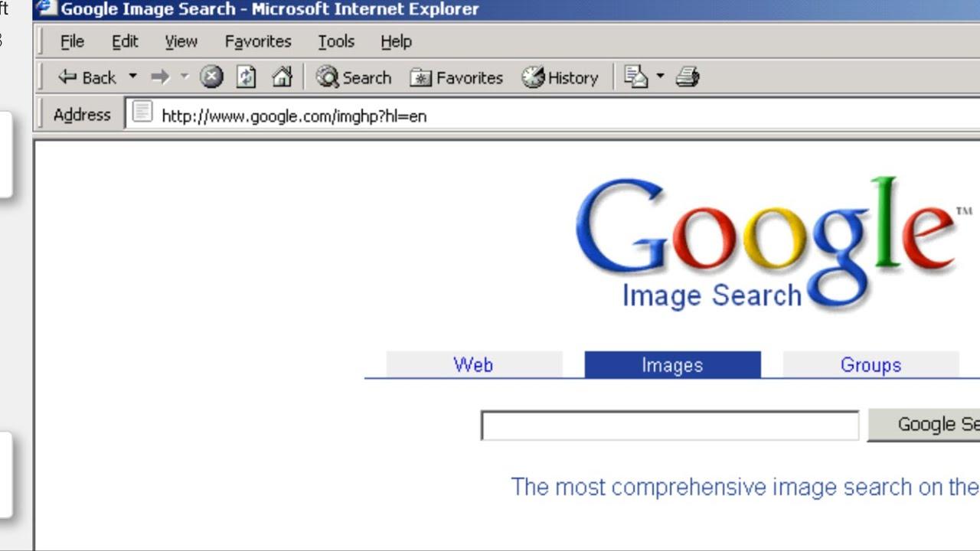This screenshot has width=980, height=551.
Task: Open the Forward history dropdown arrow
Action: click(185, 76)
